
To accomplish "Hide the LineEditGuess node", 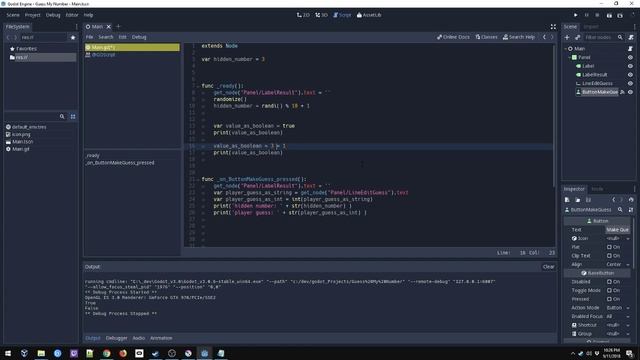I will tap(630, 83).
